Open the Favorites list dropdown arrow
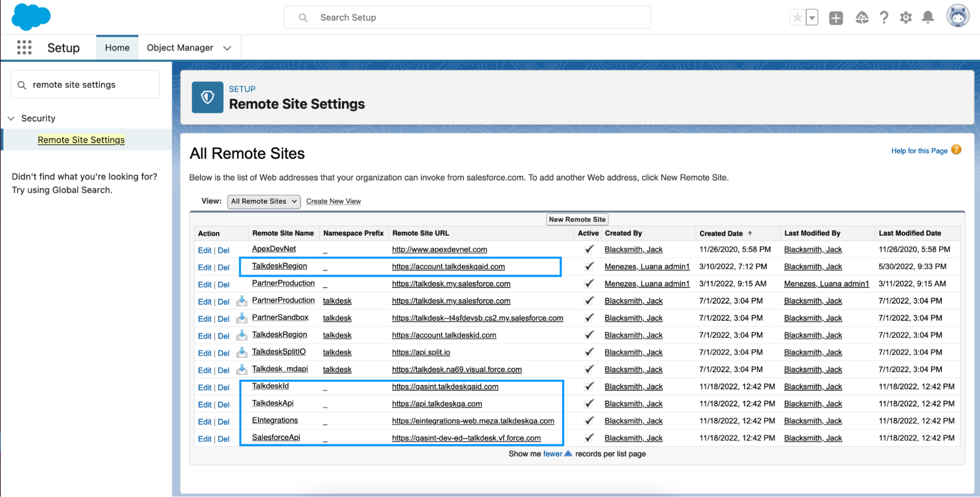 [812, 18]
